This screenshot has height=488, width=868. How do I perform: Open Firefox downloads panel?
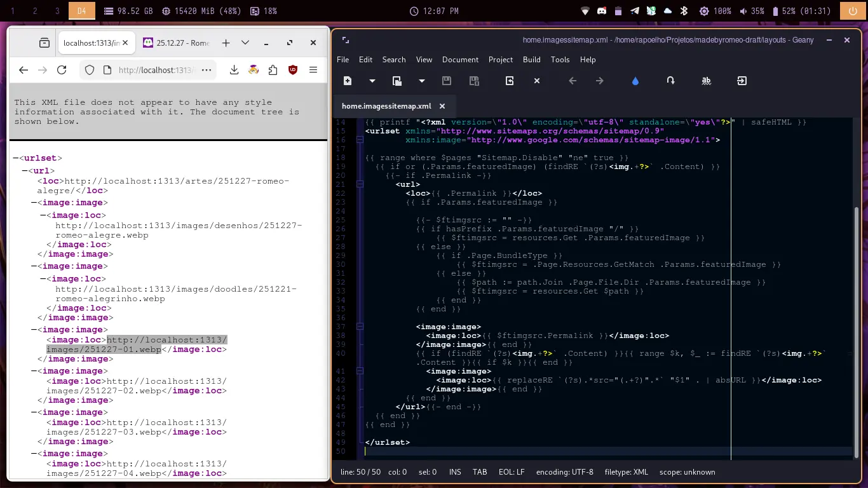tap(234, 70)
